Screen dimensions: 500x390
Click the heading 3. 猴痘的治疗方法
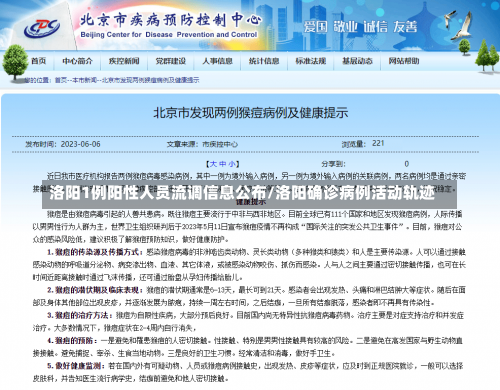[x=80, y=315]
